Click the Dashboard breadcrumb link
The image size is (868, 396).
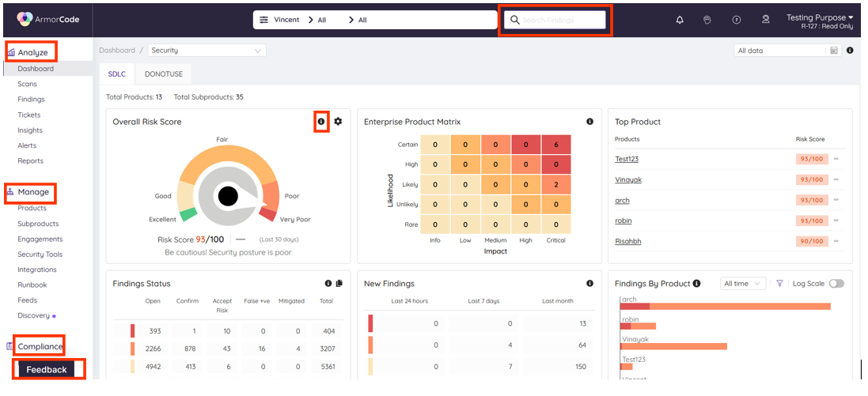[117, 51]
